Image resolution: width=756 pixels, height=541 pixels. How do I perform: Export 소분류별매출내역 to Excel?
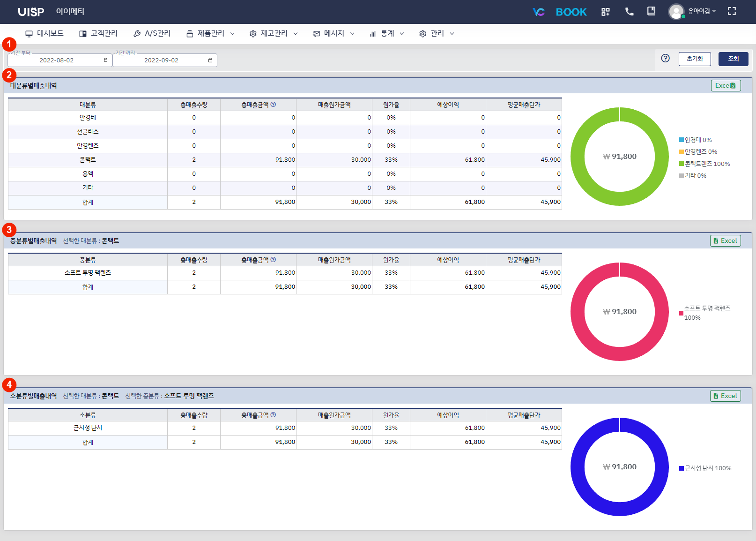725,396
